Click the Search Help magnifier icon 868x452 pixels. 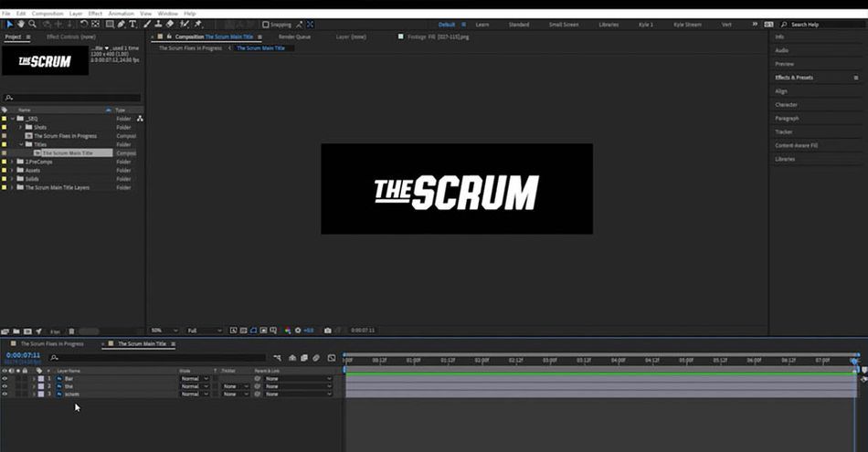coord(784,25)
